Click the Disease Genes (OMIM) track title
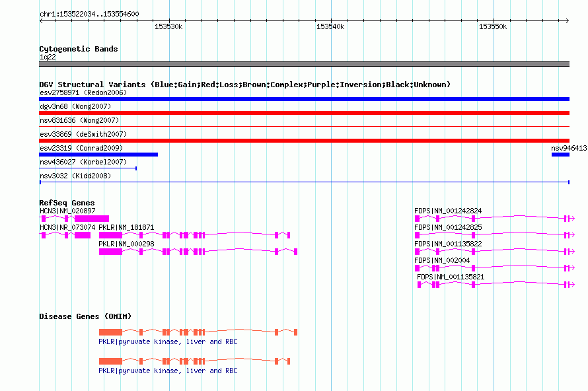Screen dimensions: 588x391 [85, 316]
